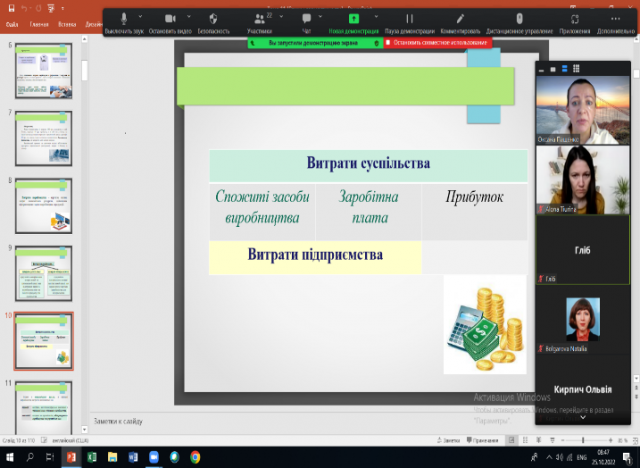This screenshot has width=640, height=468.
Task: Switch to Slide Sorter view
Action: [525, 440]
